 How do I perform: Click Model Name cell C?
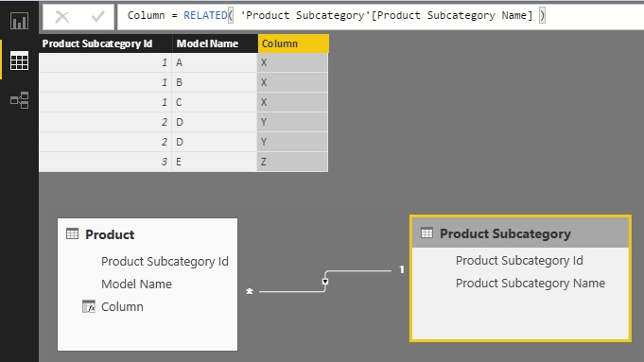pyautogui.click(x=215, y=102)
